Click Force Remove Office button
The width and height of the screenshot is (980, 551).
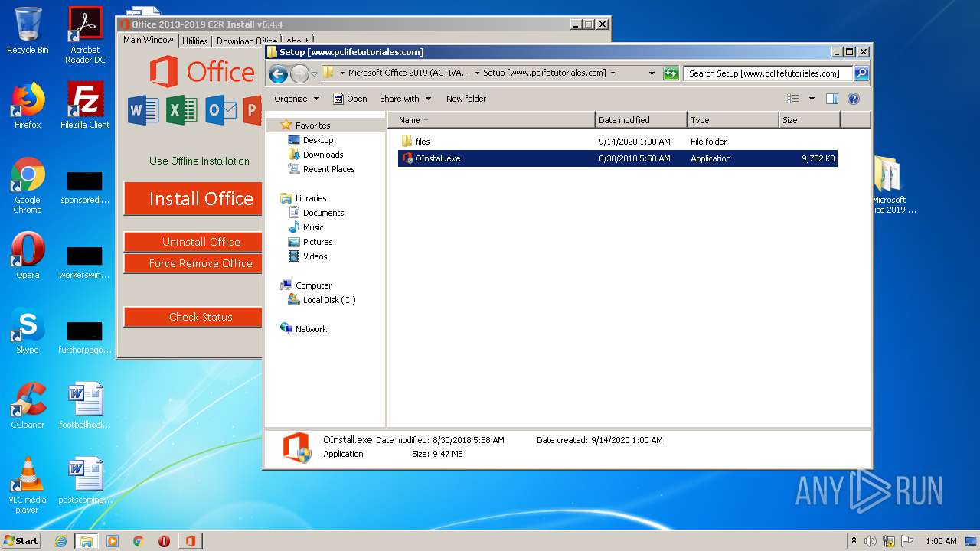(x=193, y=263)
